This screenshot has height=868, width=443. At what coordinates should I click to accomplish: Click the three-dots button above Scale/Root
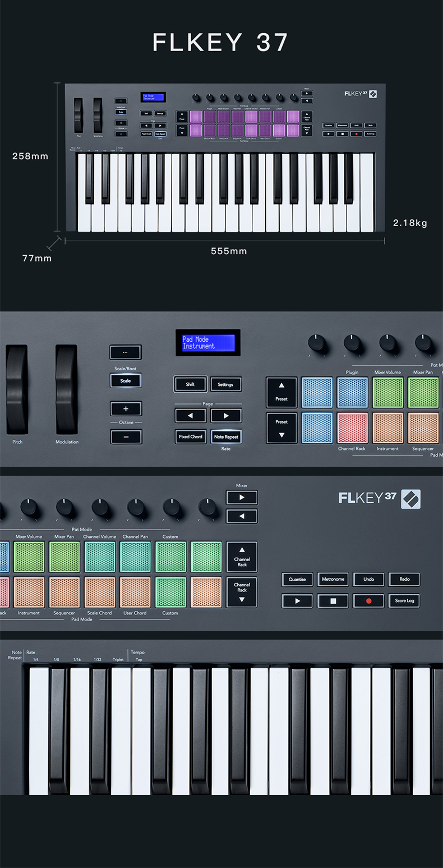tap(126, 352)
